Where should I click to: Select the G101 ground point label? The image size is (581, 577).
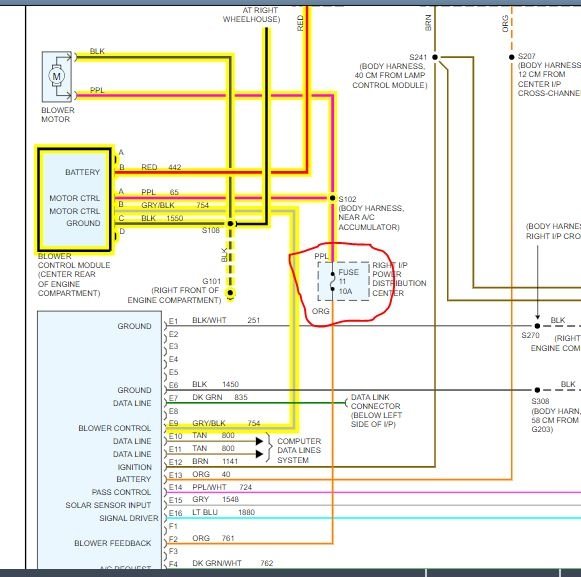pos(212,281)
